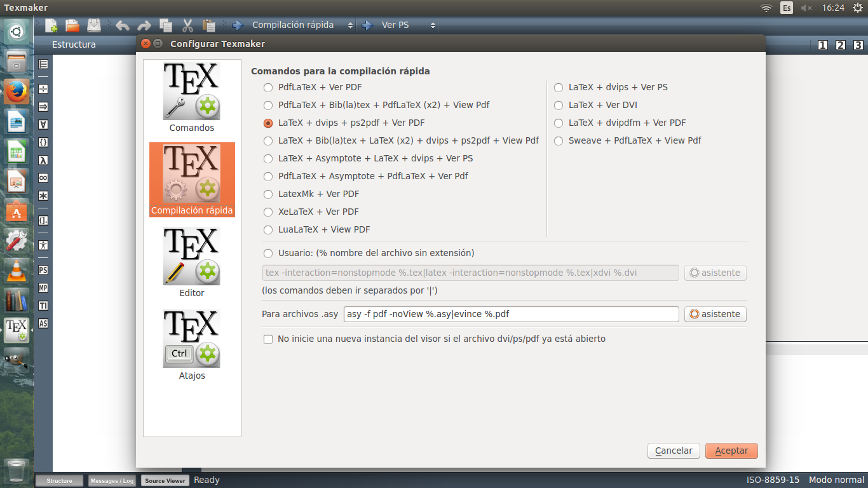Open disabled asistente for user command
This screenshot has height=488, width=868.
coord(715,273)
